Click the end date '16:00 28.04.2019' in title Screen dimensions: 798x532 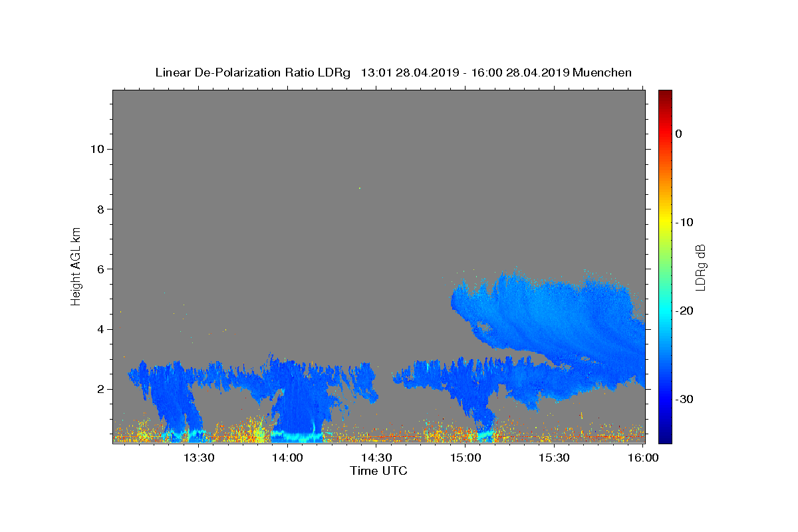(x=520, y=72)
